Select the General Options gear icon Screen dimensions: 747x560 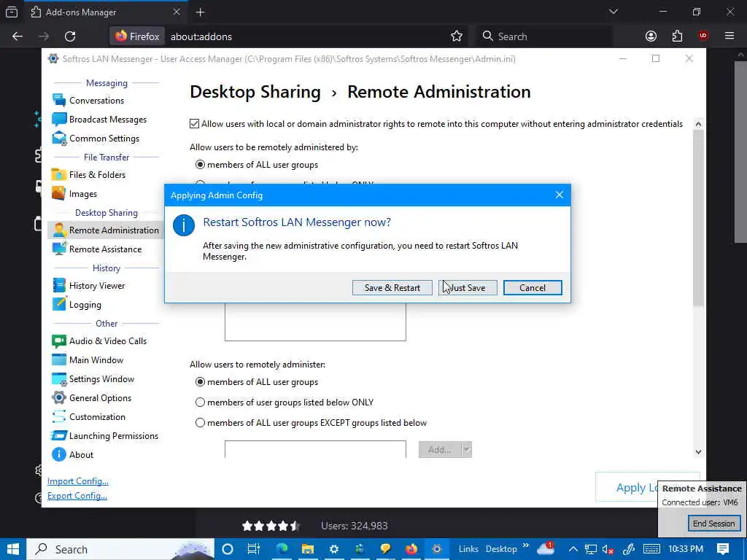58,398
